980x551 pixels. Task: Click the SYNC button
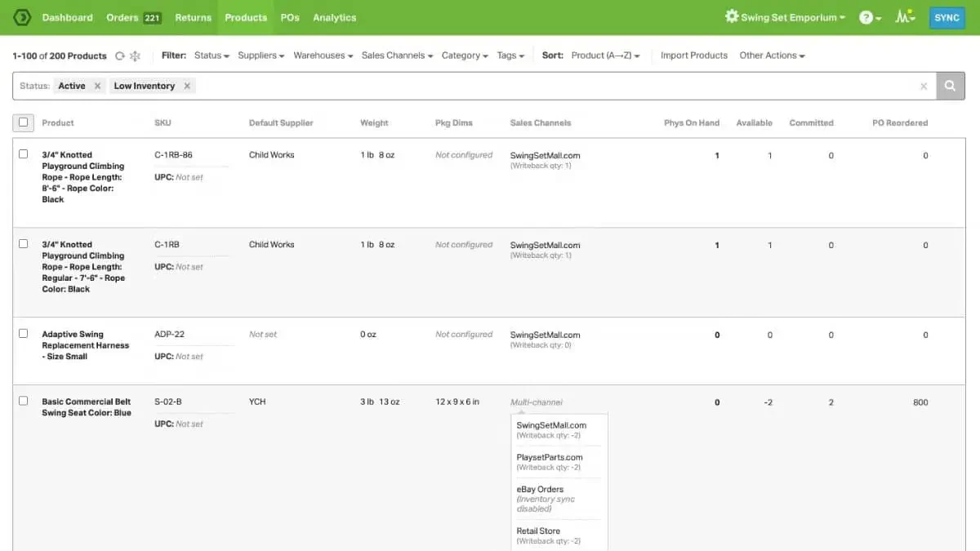(x=947, y=17)
